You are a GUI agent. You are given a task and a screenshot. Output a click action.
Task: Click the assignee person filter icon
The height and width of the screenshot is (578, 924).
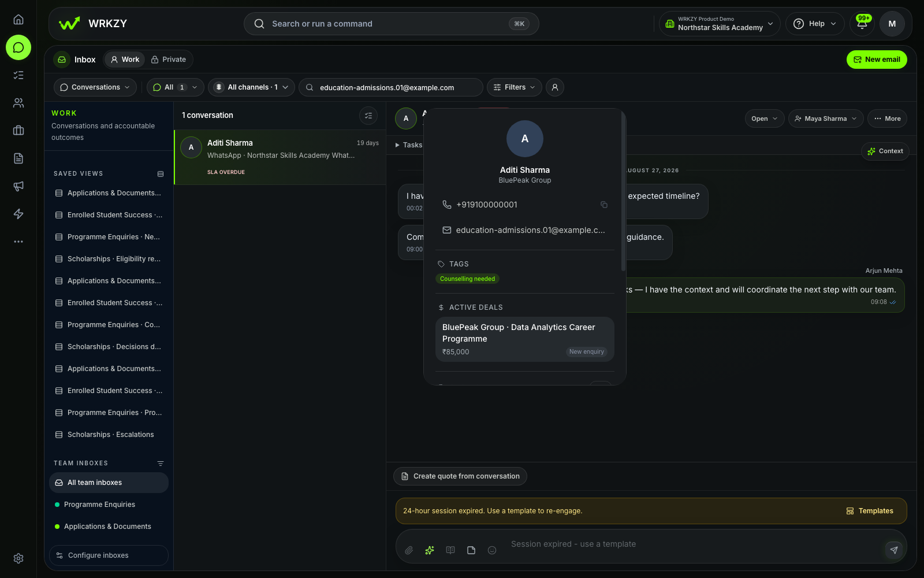tap(555, 87)
